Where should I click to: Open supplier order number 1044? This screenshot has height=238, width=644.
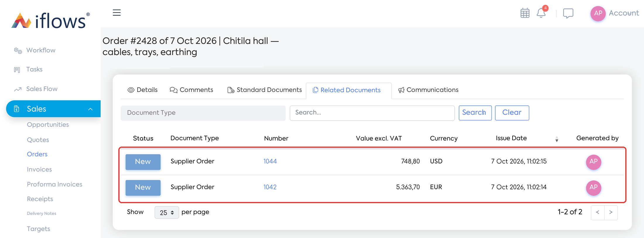pyautogui.click(x=270, y=161)
